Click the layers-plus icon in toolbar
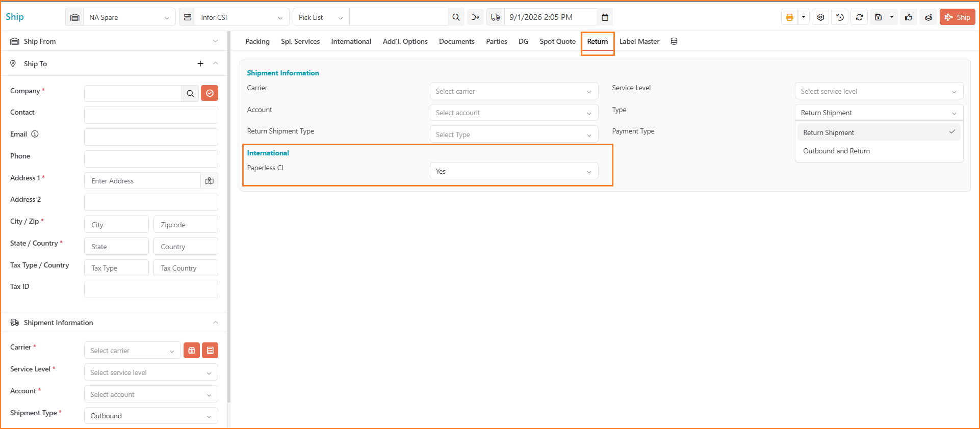980x429 pixels. pyautogui.click(x=929, y=17)
